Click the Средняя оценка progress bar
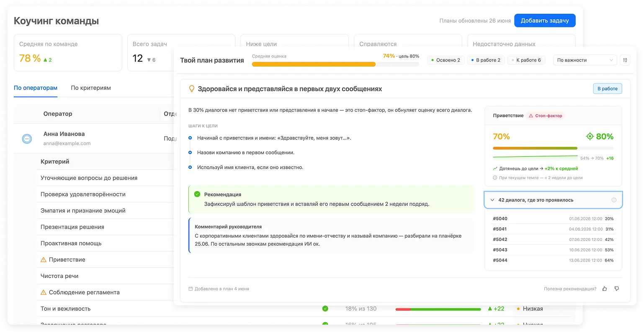Viewport: 644px width, 334px height. point(335,64)
